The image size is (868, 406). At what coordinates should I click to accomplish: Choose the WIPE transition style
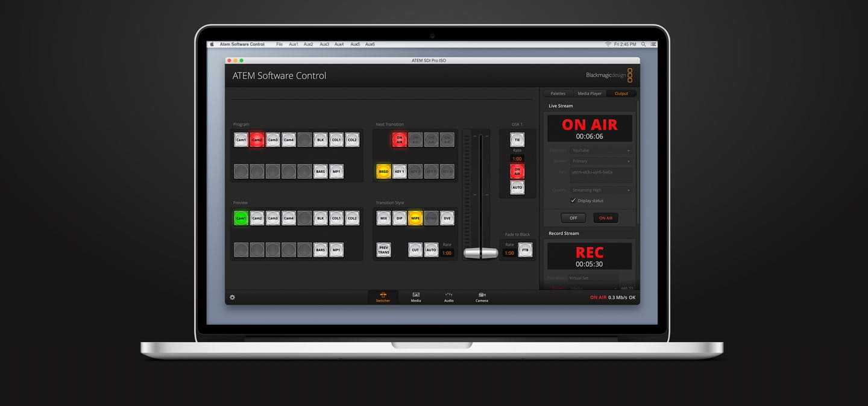tap(415, 218)
